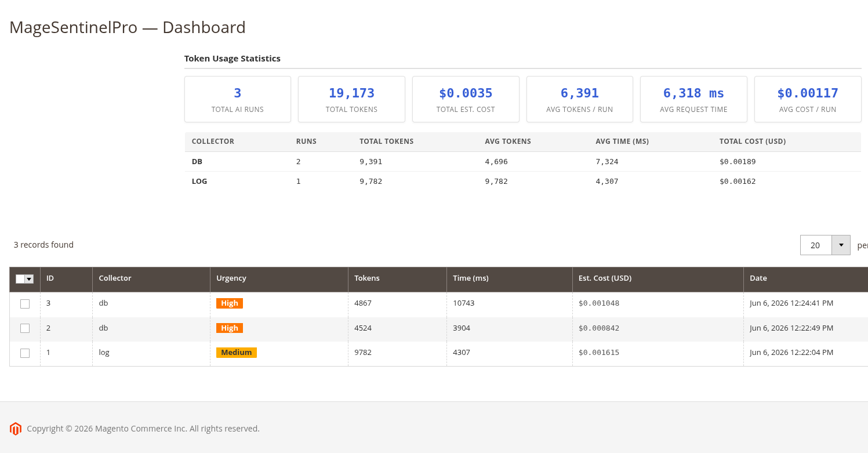Click the Magento logo icon in footer
This screenshot has width=868, height=453.
[16, 429]
